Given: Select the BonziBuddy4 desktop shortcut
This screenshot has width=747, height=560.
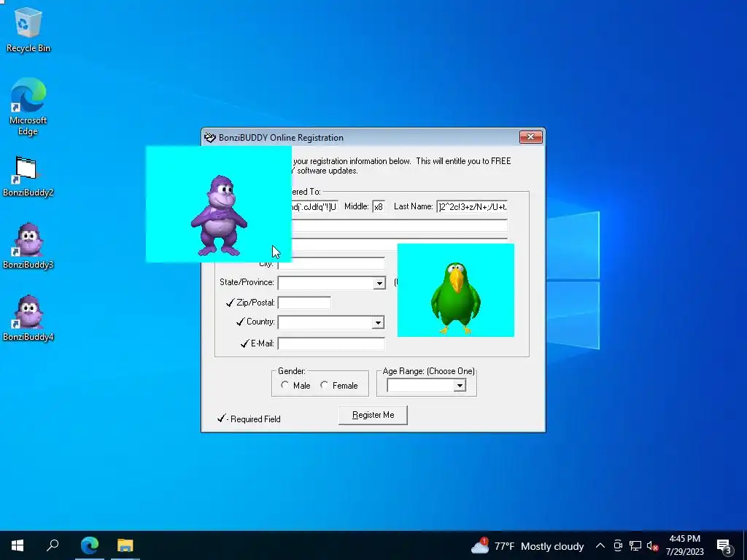Looking at the screenshot, I should click(28, 318).
